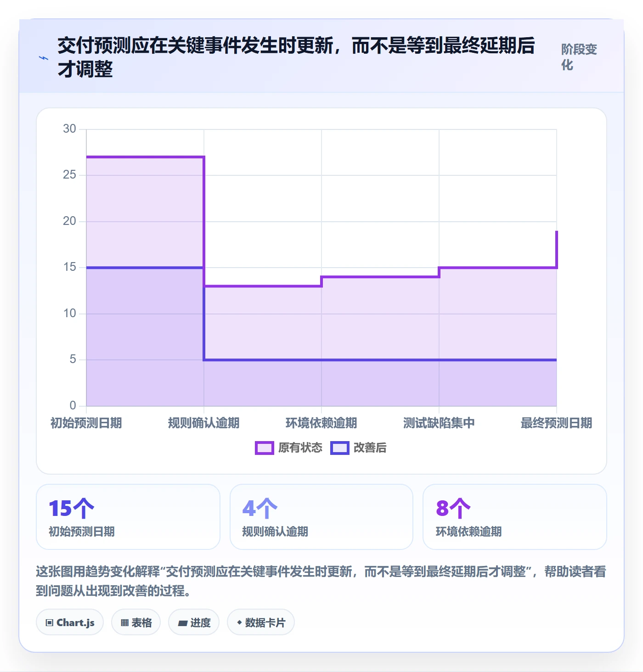This screenshot has width=643, height=672.
Task: Click the purple 原有状态 legend swatch
Action: tap(265, 448)
